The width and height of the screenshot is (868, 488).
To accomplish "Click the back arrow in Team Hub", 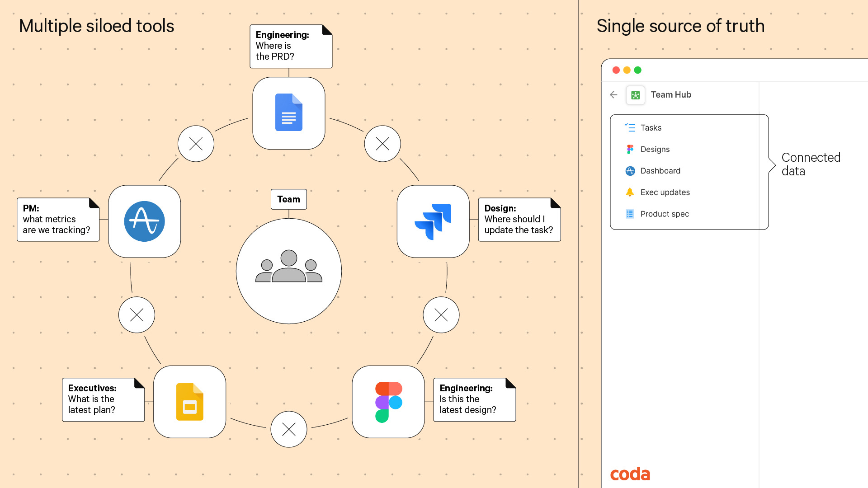I will click(613, 95).
